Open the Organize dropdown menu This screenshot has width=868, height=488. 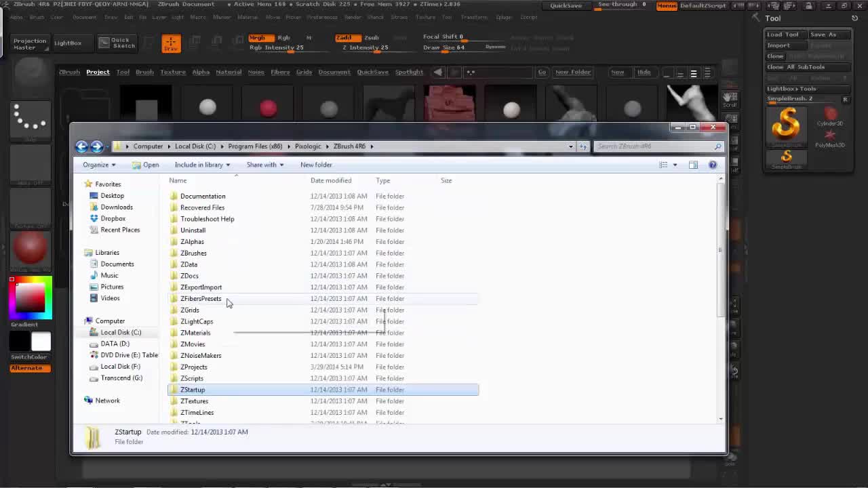pyautogui.click(x=99, y=165)
